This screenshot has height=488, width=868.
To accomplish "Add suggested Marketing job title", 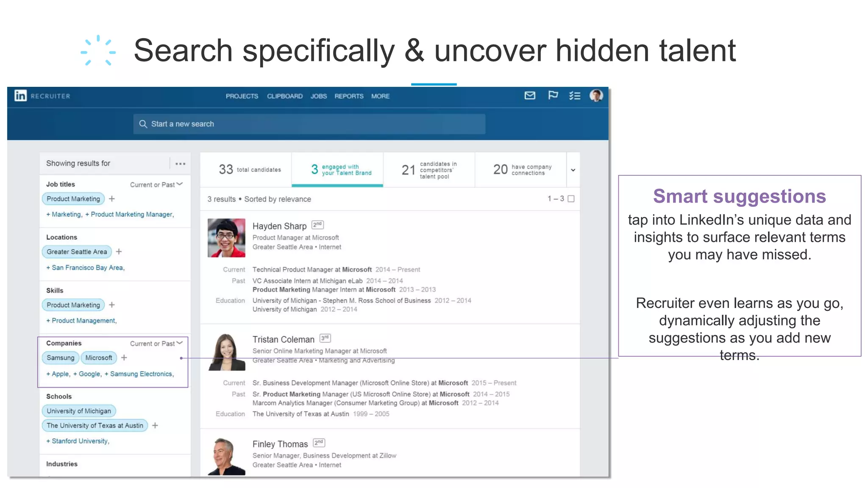I will (x=64, y=214).
